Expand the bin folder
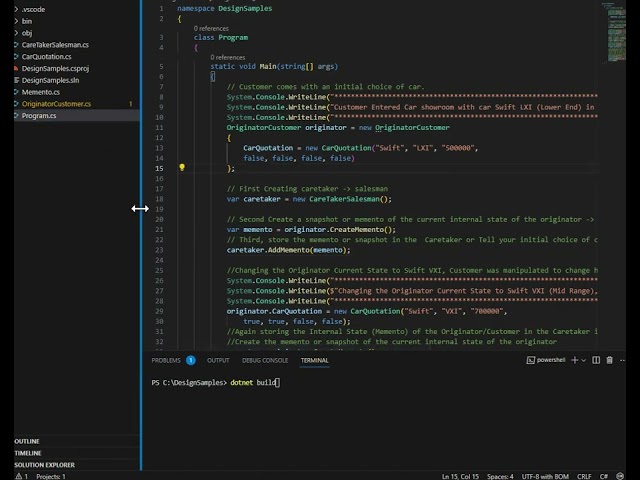The image size is (640, 480). pyautogui.click(x=76, y=21)
